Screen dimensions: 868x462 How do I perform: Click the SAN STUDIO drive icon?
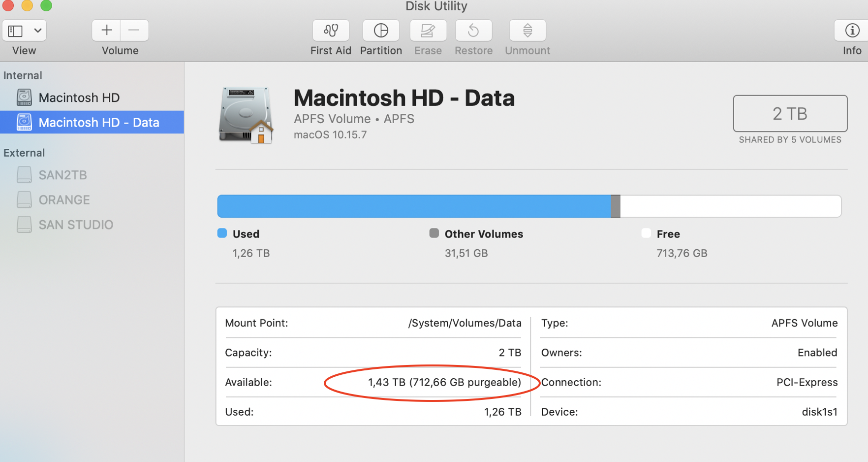(24, 225)
